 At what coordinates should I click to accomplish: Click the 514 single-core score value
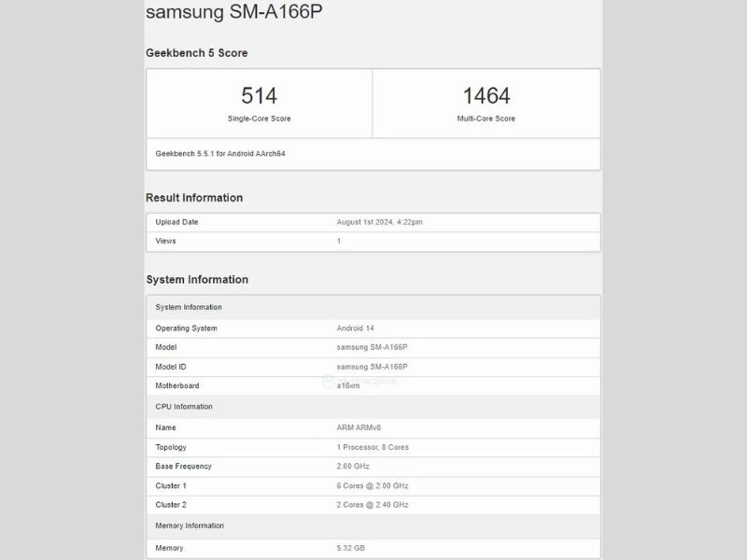tap(259, 95)
